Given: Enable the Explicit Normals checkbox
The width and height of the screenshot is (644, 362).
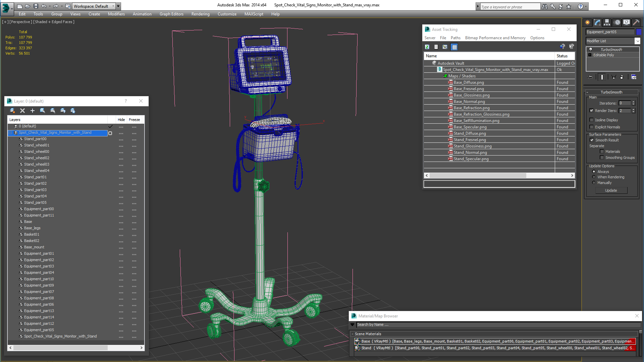Looking at the screenshot, I should pyautogui.click(x=592, y=127).
